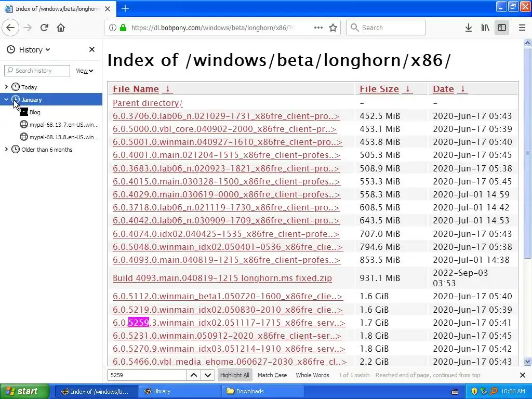Bookmark this page with the star
532x399 pixels.
[x=333, y=28]
